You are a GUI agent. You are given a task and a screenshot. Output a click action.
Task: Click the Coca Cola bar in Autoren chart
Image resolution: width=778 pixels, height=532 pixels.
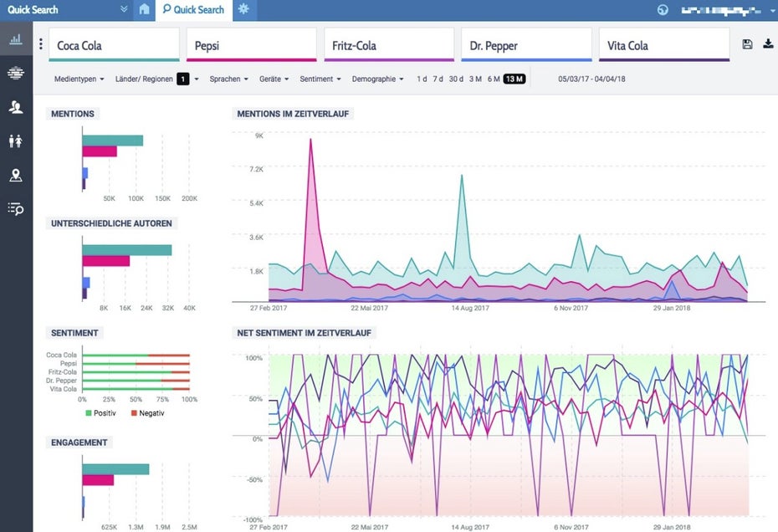(x=127, y=250)
